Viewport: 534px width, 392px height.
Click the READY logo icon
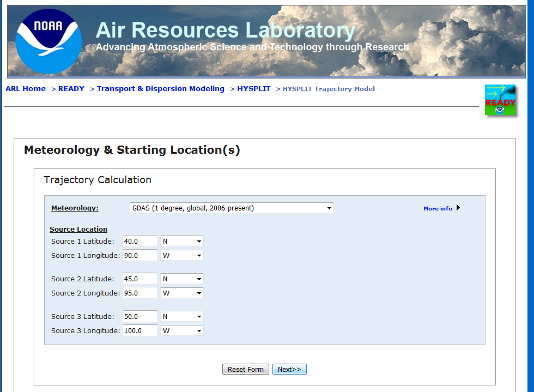pyautogui.click(x=500, y=100)
